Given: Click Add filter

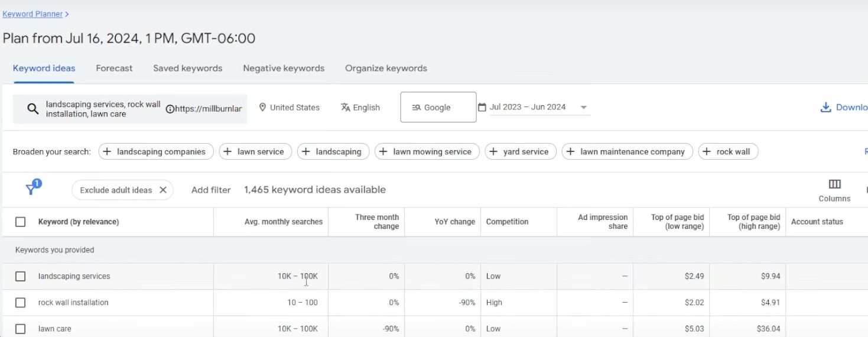Looking at the screenshot, I should coord(211,190).
